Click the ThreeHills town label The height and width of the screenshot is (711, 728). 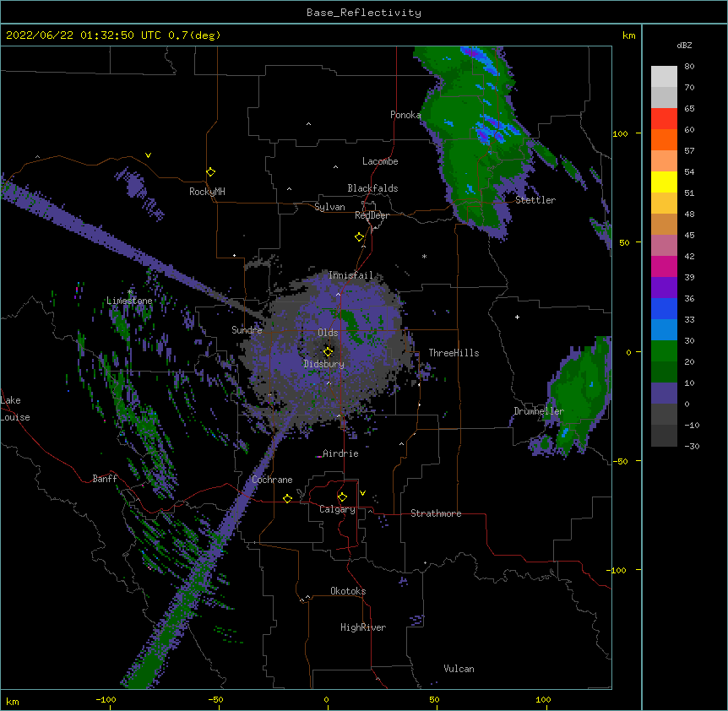point(454,353)
